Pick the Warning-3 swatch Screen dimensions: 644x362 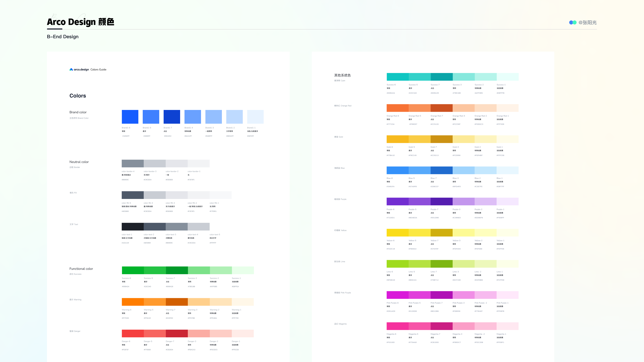pos(199,302)
